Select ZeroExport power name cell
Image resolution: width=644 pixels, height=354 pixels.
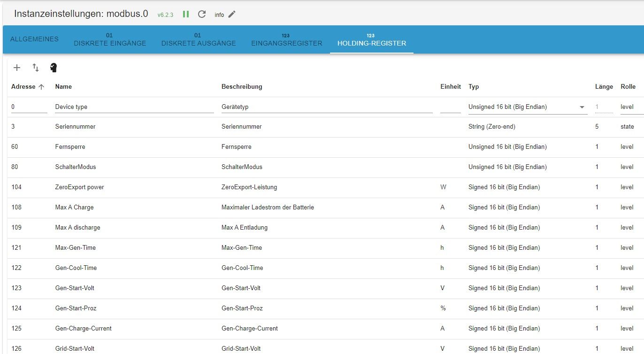pos(79,187)
